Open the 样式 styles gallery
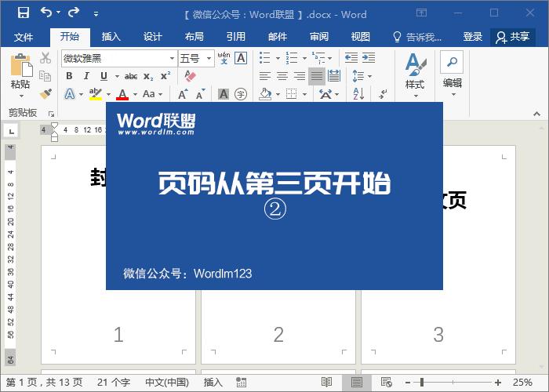This screenshot has height=392, width=549. tap(415, 74)
